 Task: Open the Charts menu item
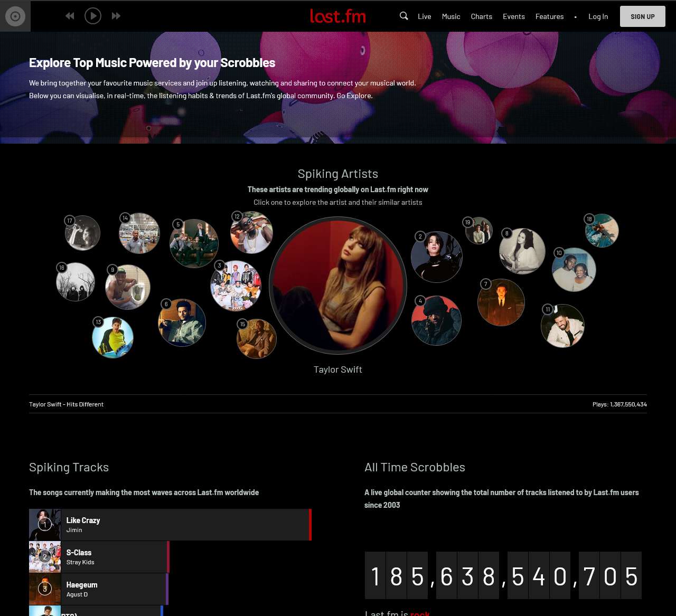coord(482,16)
